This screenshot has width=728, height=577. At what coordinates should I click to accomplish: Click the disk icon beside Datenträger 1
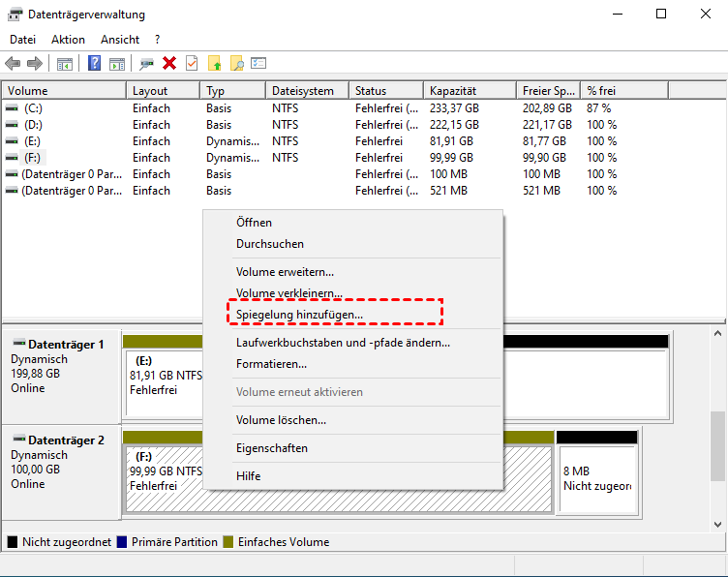tap(19, 344)
